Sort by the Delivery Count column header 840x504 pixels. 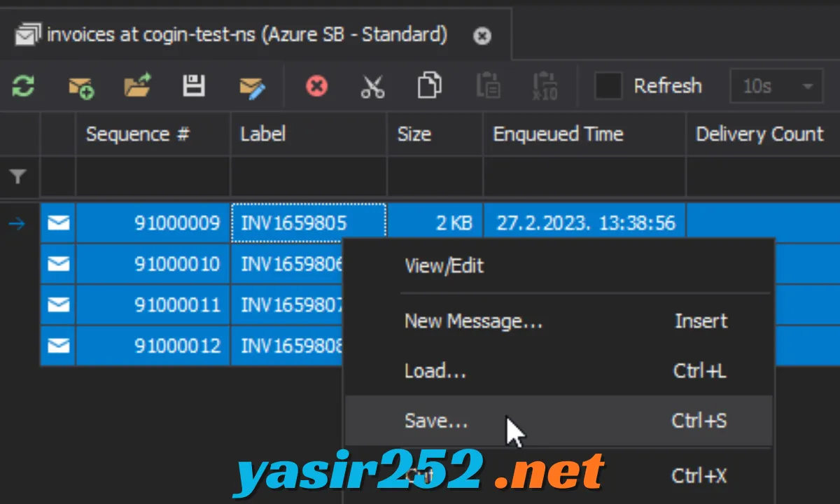tap(763, 135)
